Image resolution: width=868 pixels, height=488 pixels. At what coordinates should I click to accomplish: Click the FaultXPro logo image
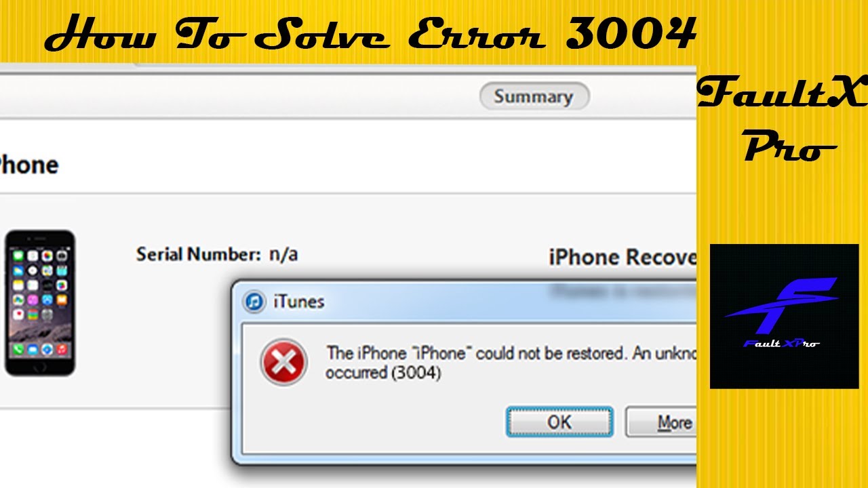coord(784,317)
